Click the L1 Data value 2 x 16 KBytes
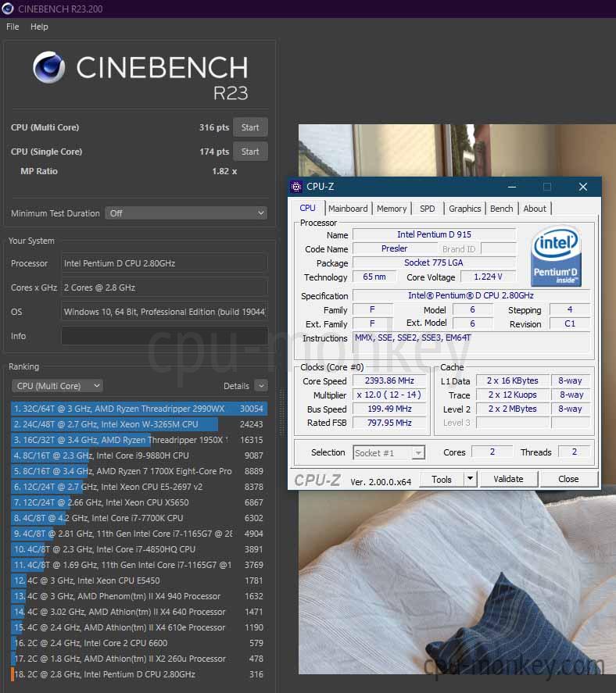Screen dimensions: 616x693 tap(513, 381)
